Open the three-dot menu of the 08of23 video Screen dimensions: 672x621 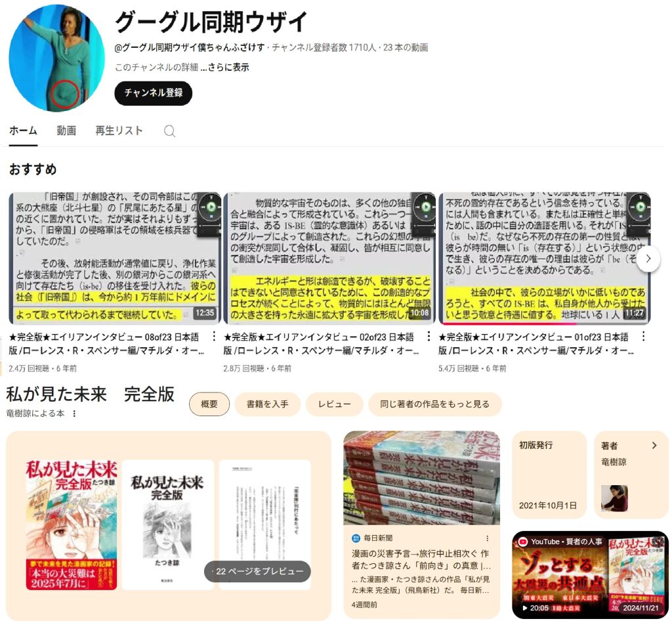[x=214, y=337]
